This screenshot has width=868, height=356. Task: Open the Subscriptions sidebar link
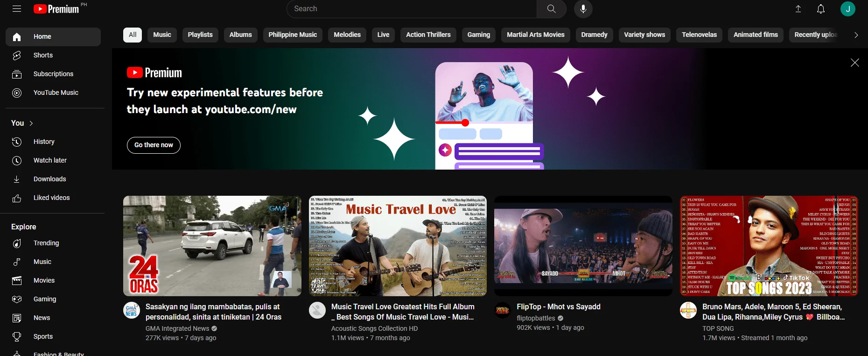point(53,74)
